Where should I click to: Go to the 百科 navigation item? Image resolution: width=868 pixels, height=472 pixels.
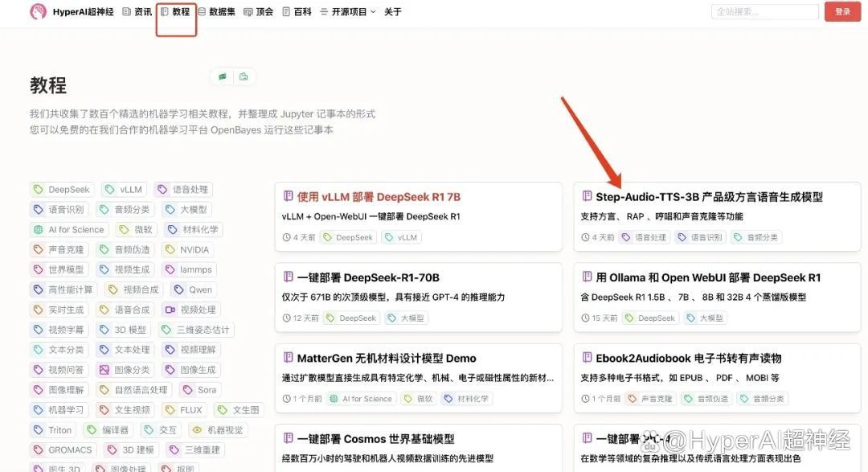pyautogui.click(x=297, y=12)
